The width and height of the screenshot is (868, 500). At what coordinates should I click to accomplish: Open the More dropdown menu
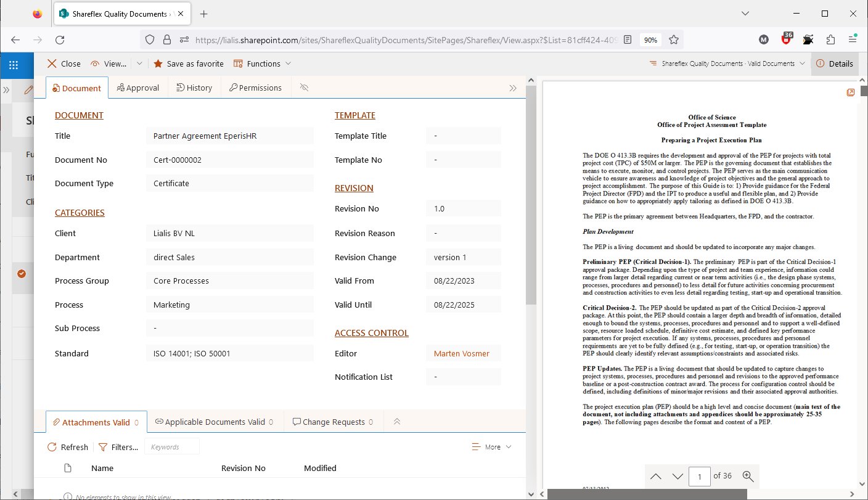(x=491, y=447)
